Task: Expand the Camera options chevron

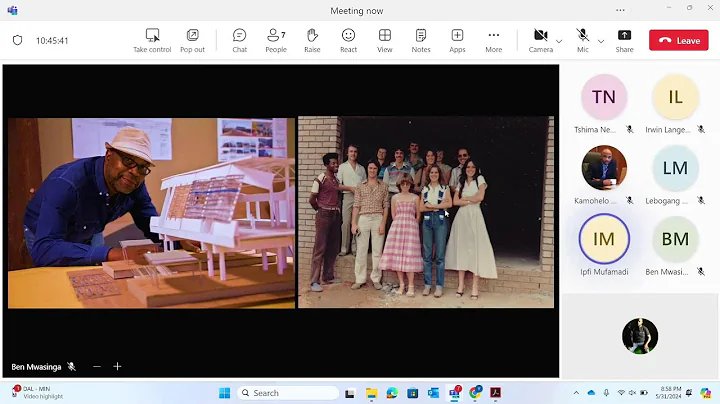Action: click(559, 41)
